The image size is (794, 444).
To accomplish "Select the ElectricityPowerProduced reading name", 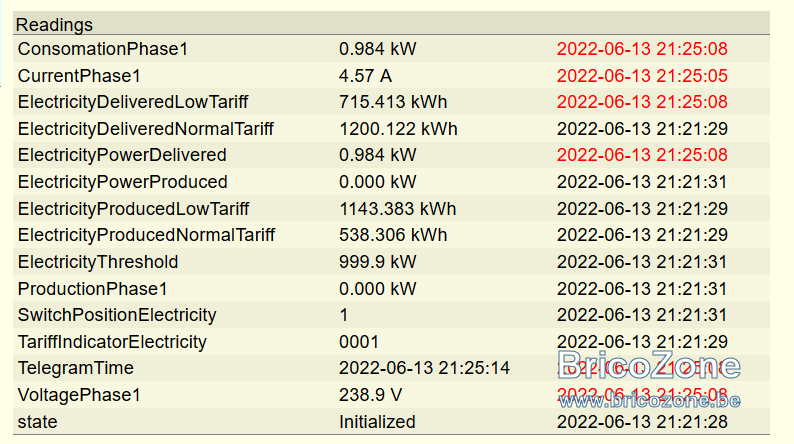I will 123,182.
